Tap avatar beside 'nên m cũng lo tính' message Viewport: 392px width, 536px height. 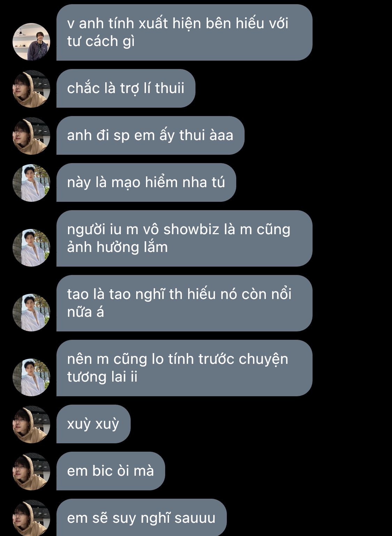point(31,377)
